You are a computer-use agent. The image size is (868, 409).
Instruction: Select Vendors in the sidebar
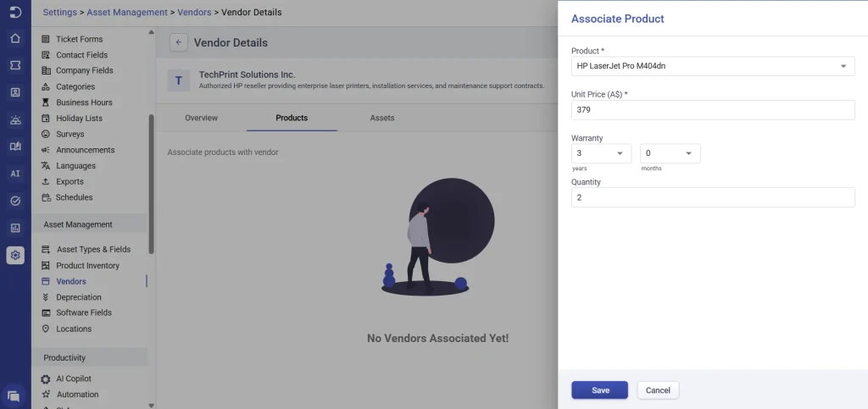click(71, 281)
